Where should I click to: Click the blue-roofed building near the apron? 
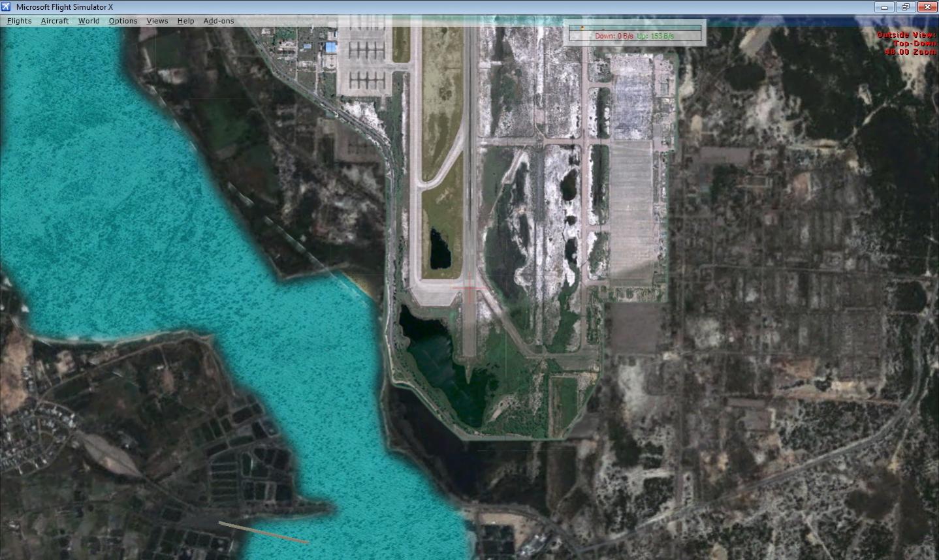click(331, 47)
